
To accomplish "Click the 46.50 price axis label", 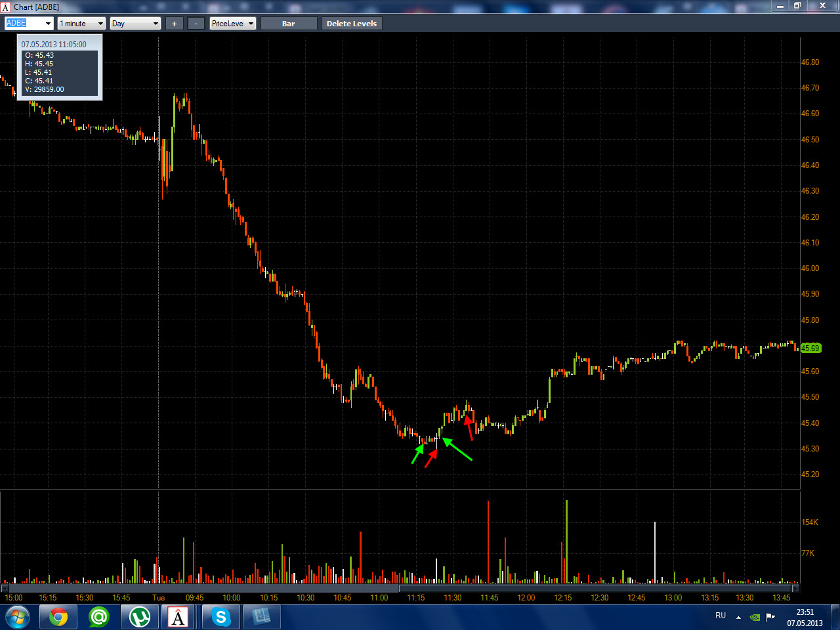I will [810, 140].
